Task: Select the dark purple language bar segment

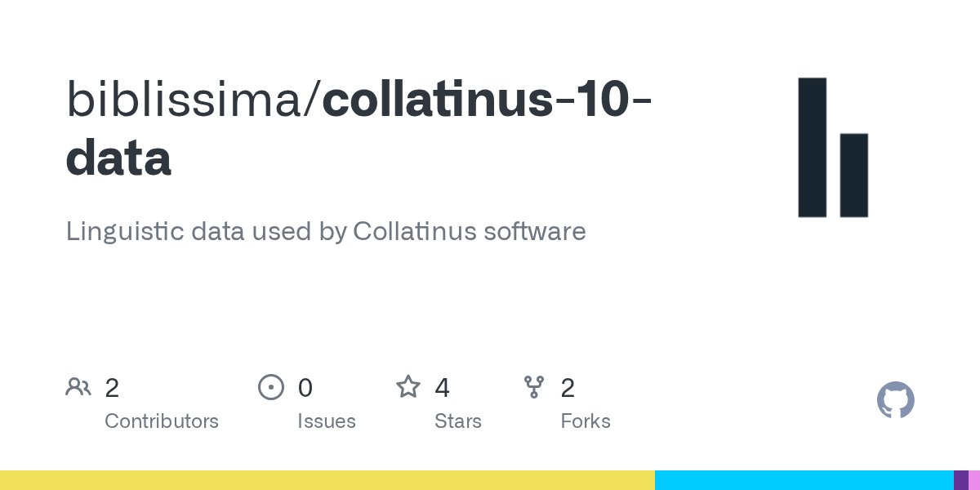Action: pos(961,480)
